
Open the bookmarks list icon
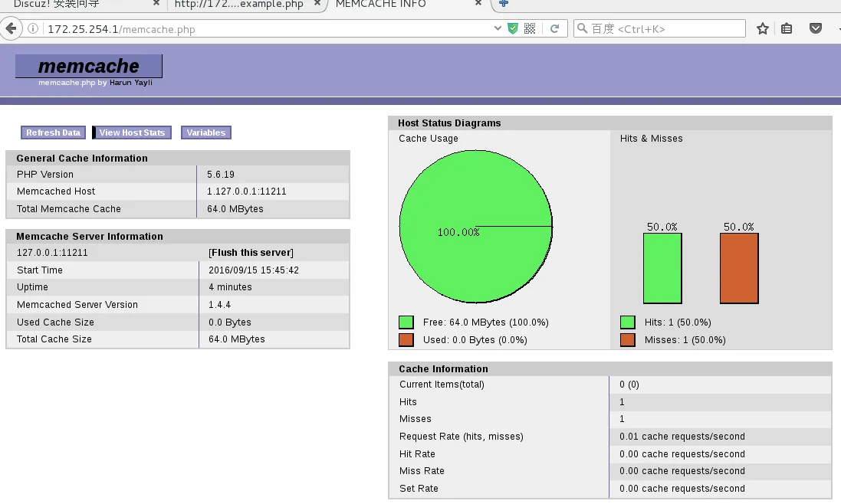[787, 28]
